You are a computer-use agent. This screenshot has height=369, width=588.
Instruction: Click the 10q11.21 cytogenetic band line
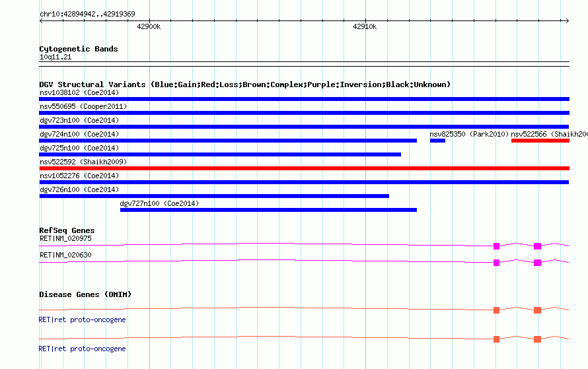tap(304, 64)
